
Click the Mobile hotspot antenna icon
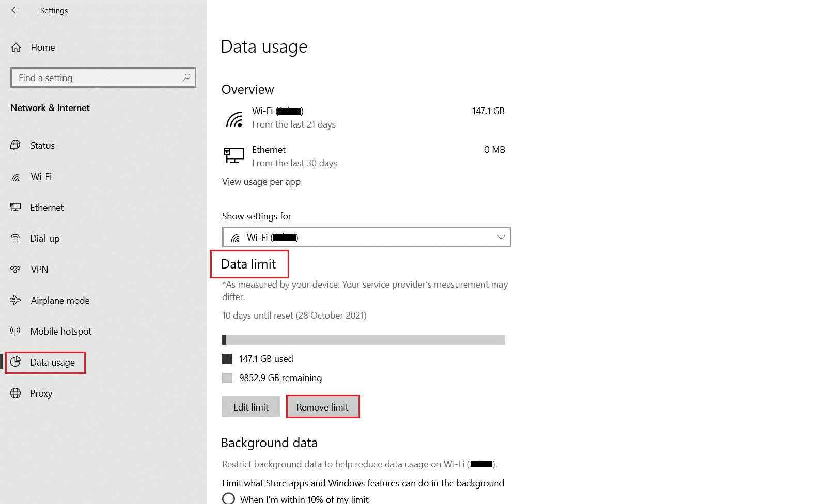click(15, 332)
